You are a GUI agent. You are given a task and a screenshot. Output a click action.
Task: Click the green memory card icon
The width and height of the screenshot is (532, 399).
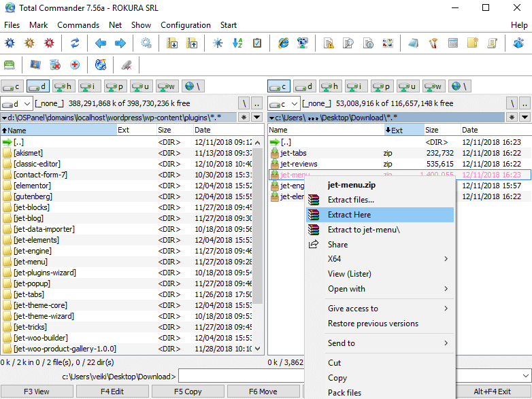[x=10, y=65]
